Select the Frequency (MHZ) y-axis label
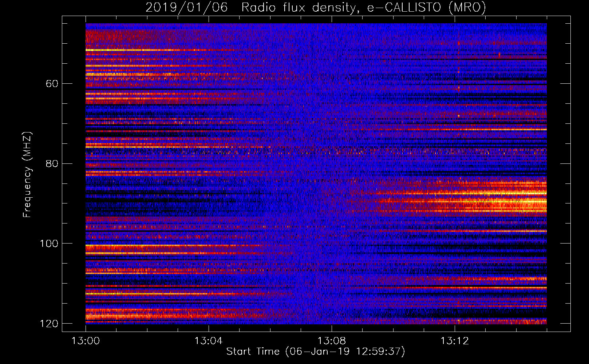589x364 pixels. 27,175
